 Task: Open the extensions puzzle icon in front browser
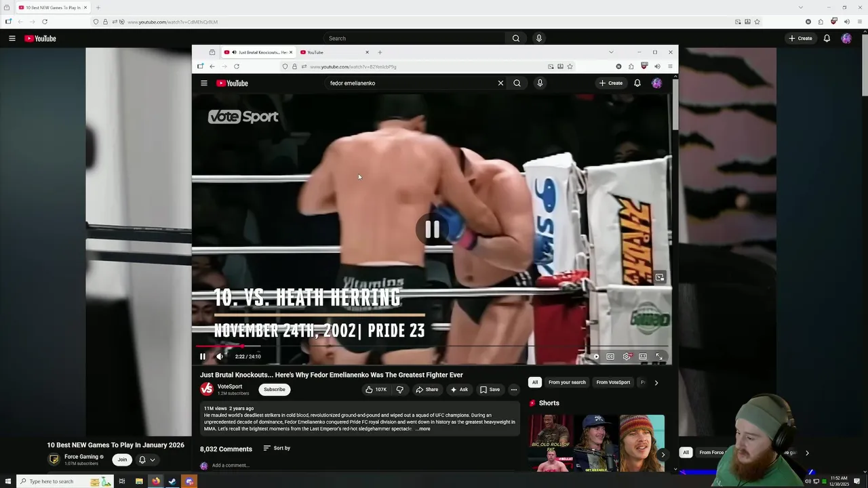(631, 66)
